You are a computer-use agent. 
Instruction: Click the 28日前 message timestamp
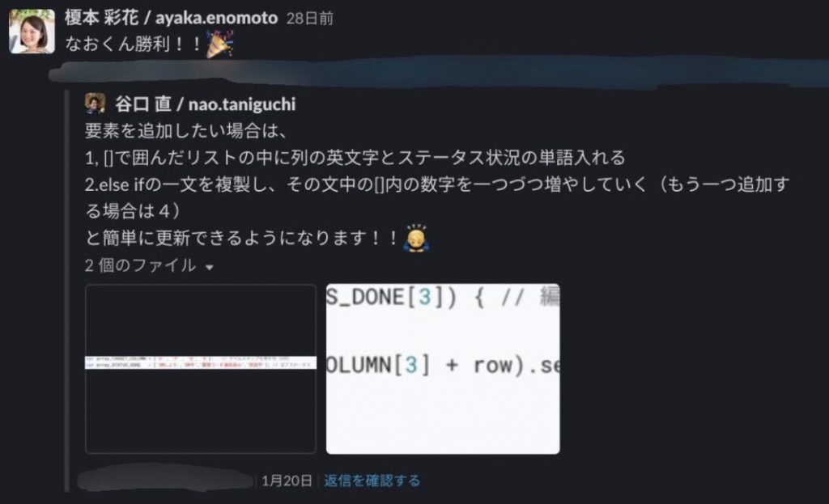coord(310,19)
